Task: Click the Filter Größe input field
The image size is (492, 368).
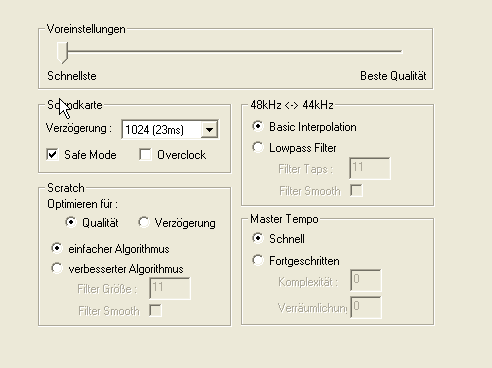Action: 170,288
